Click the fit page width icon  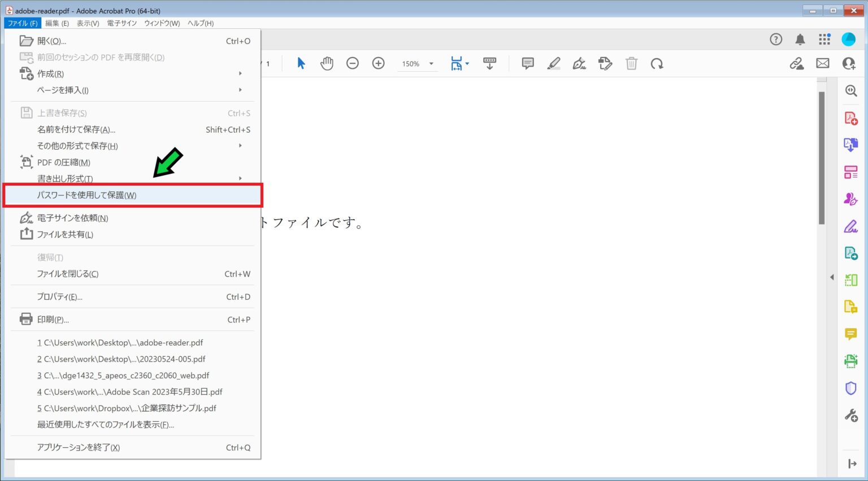pos(457,64)
